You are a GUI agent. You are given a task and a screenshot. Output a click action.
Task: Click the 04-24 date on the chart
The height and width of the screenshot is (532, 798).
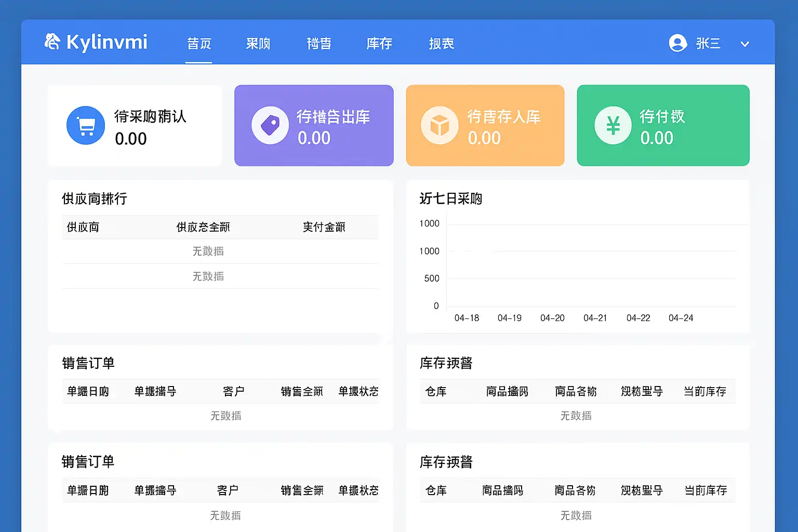coord(681,318)
